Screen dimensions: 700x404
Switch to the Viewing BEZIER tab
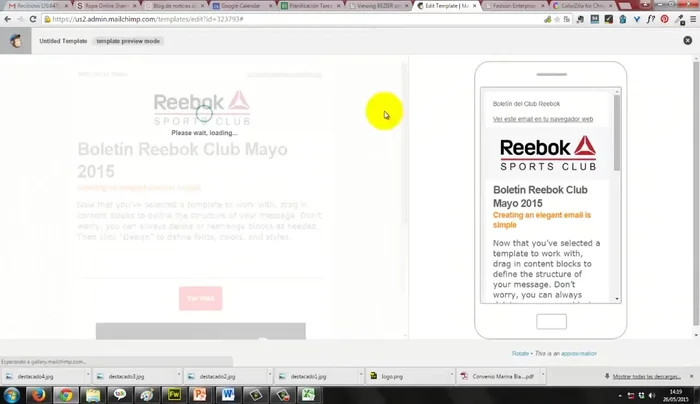point(378,6)
